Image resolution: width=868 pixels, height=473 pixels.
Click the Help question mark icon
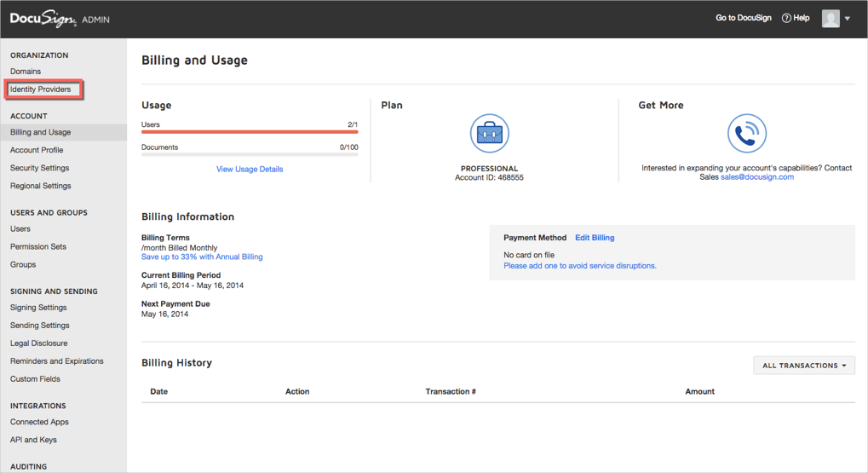[786, 18]
